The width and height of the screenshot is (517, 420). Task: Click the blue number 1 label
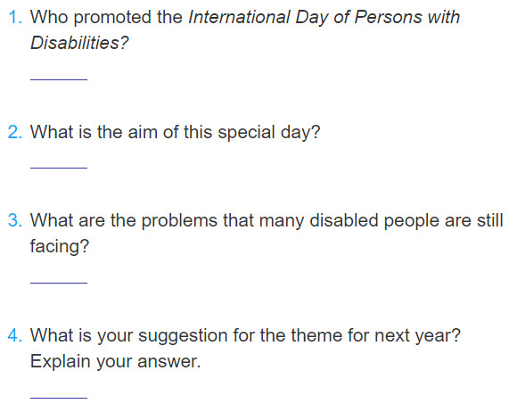click(15, 17)
